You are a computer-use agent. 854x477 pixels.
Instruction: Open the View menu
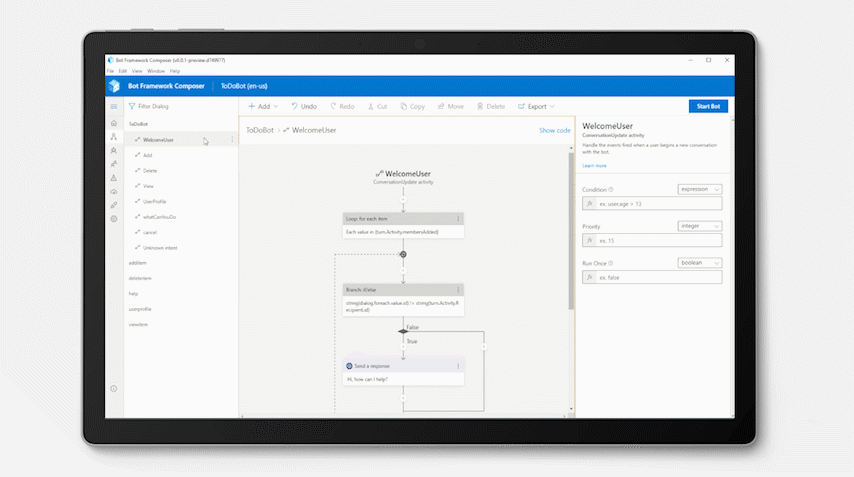point(137,71)
